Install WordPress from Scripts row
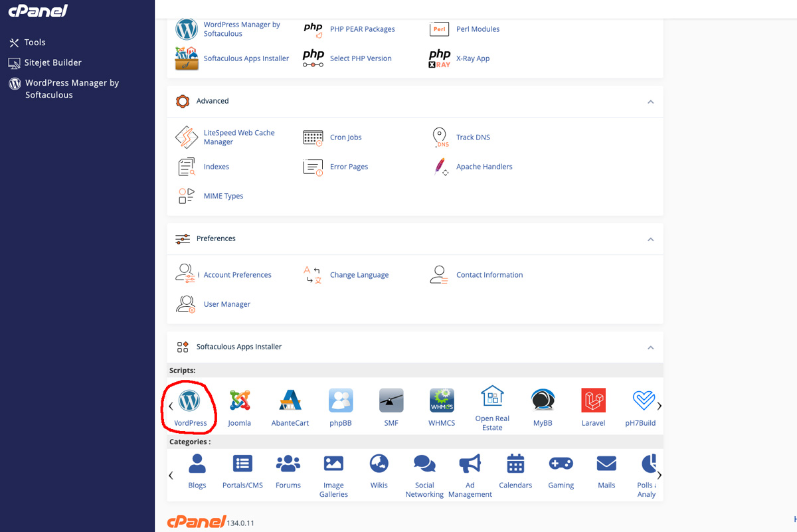 pos(189,400)
